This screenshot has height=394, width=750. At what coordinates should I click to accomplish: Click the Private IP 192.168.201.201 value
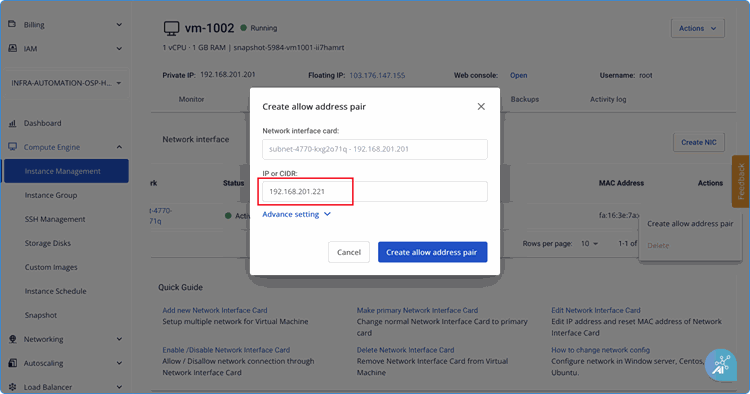click(x=228, y=75)
